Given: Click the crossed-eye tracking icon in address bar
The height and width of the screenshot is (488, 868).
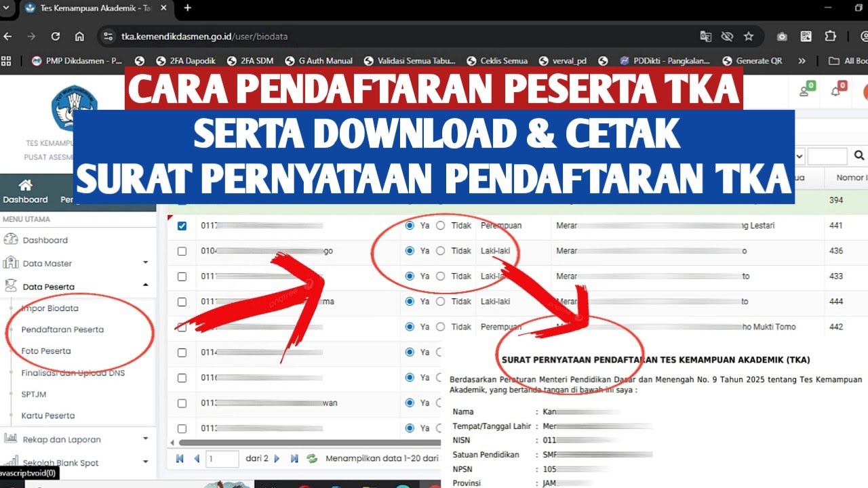Looking at the screenshot, I should click(727, 37).
